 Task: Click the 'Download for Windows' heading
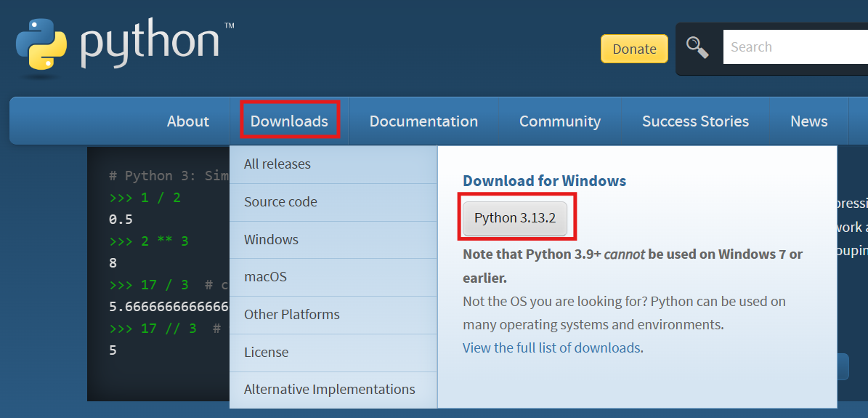(x=544, y=181)
